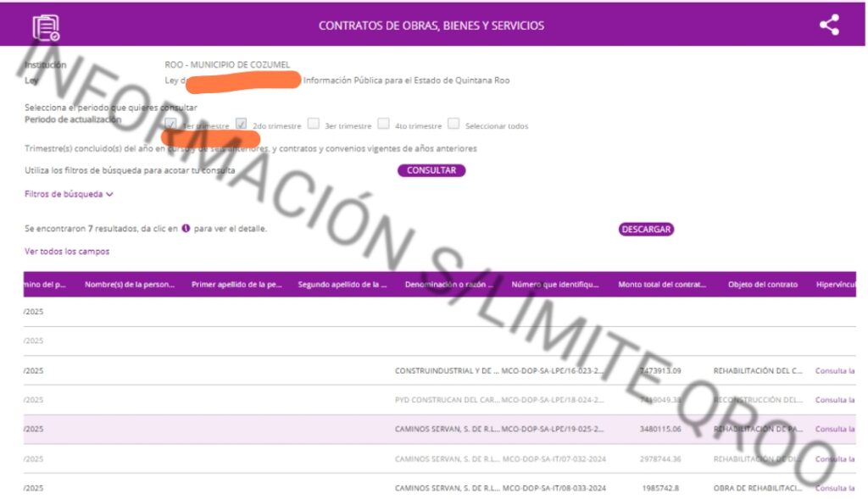Tick the Seleccionar todos checkbox
The width and height of the screenshot is (868, 499).
(453, 124)
